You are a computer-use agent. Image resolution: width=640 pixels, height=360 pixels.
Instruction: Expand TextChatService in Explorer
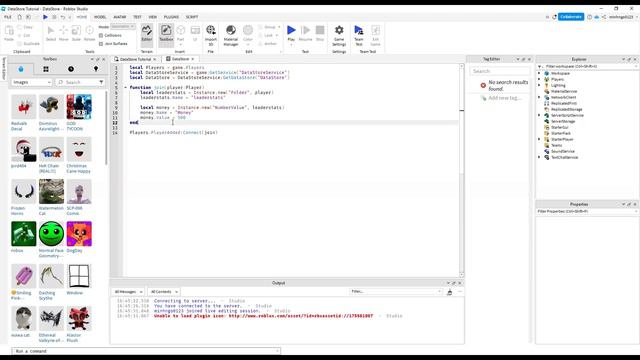539,157
